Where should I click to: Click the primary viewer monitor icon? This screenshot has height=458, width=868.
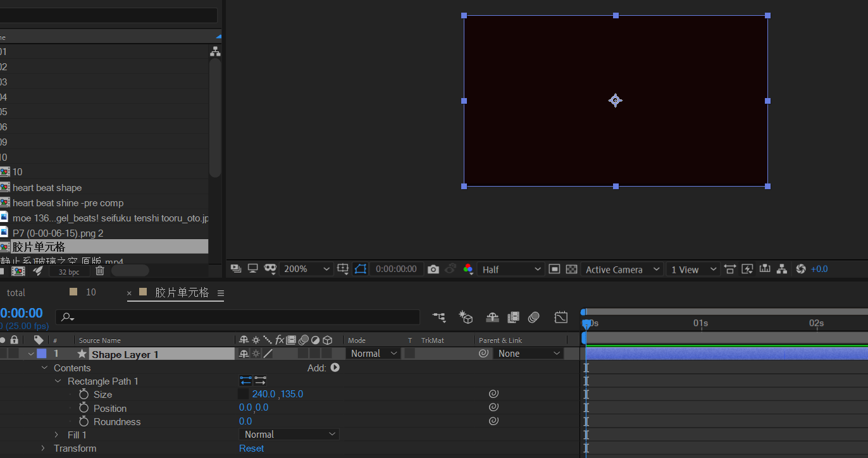click(253, 269)
